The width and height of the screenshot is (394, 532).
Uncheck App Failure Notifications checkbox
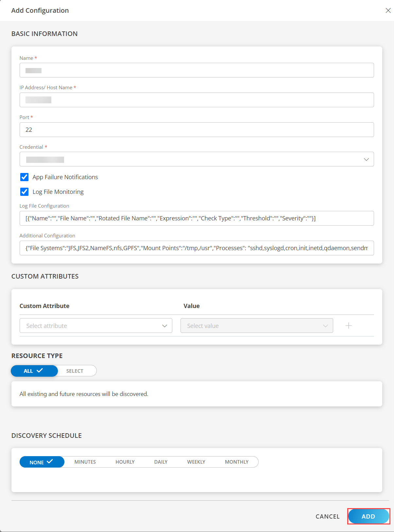coord(25,177)
